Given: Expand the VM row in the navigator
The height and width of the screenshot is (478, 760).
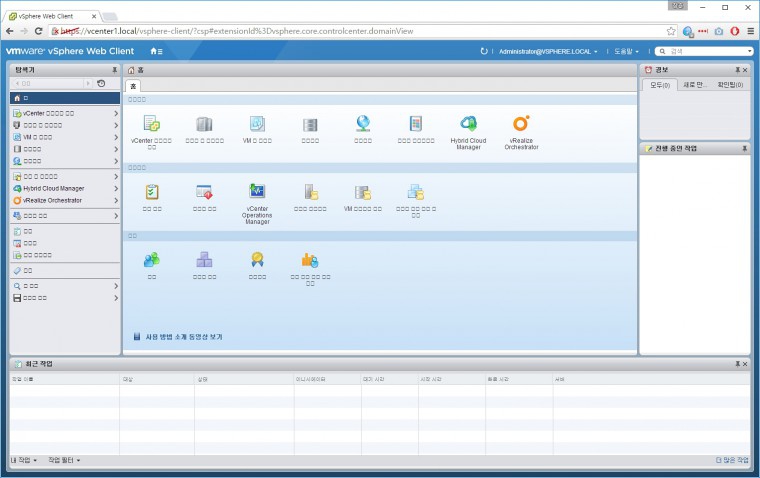Looking at the screenshot, I should coord(116,137).
